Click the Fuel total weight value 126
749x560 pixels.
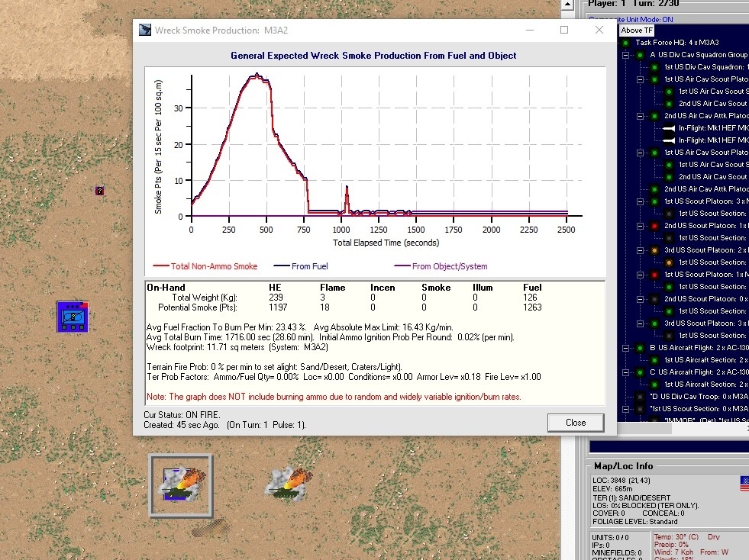[530, 298]
